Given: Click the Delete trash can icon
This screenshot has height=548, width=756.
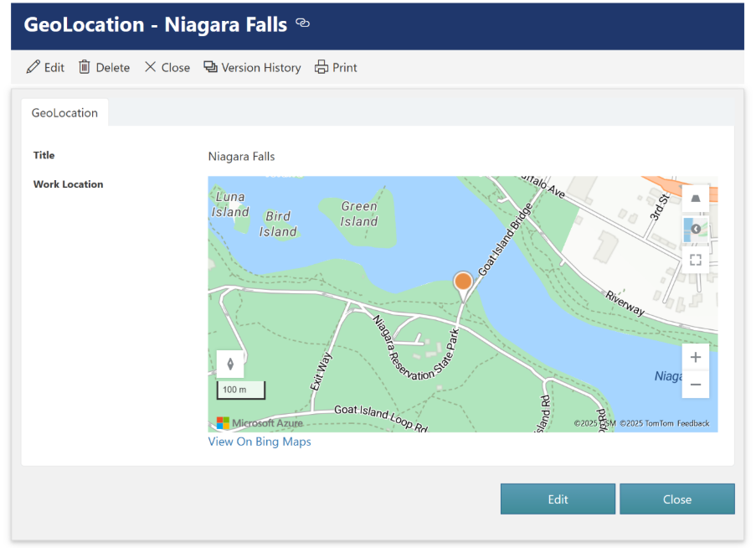Looking at the screenshot, I should 85,67.
